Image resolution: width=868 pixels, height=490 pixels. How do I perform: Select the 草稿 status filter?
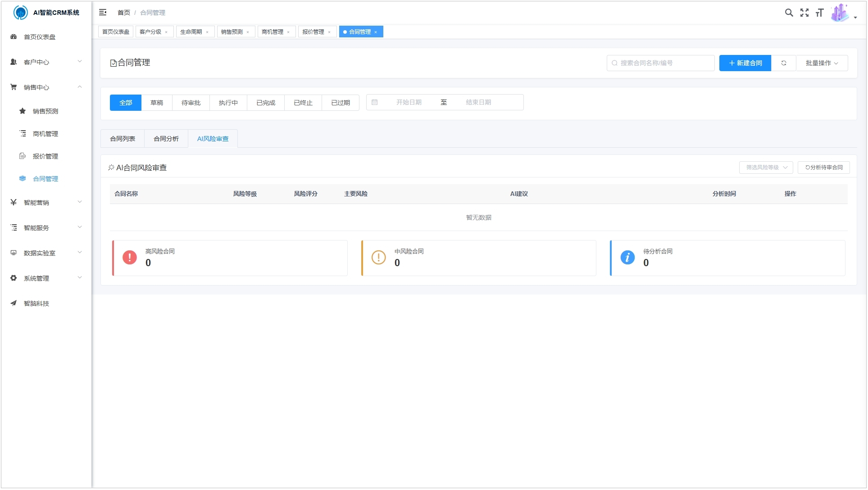point(157,103)
